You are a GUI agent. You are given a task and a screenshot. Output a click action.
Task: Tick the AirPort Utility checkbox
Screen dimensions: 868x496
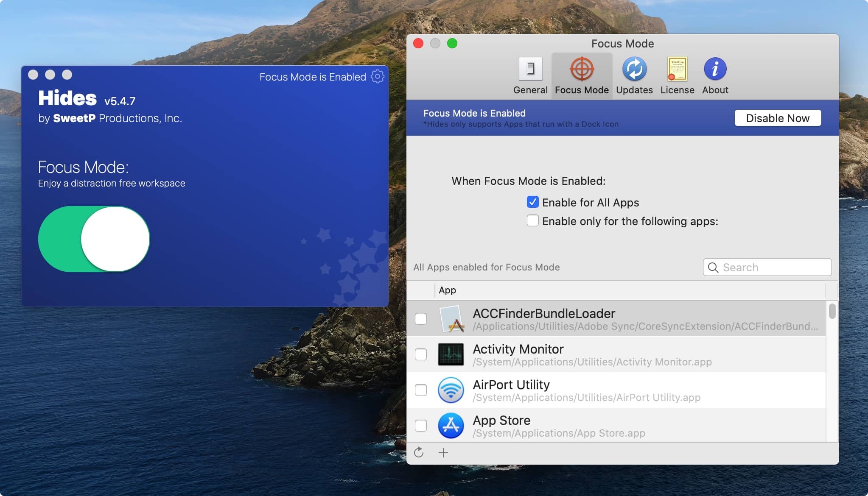click(x=421, y=390)
